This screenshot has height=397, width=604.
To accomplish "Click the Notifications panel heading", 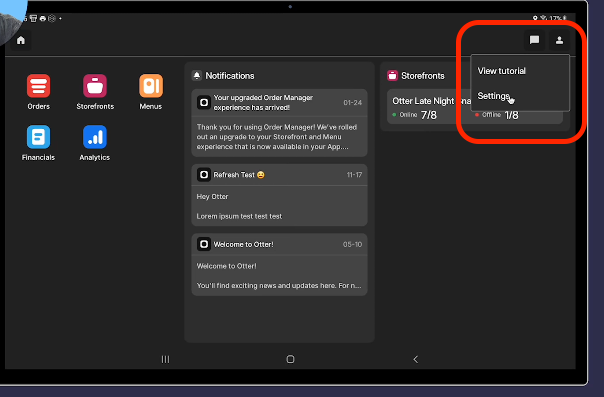I will (230, 76).
